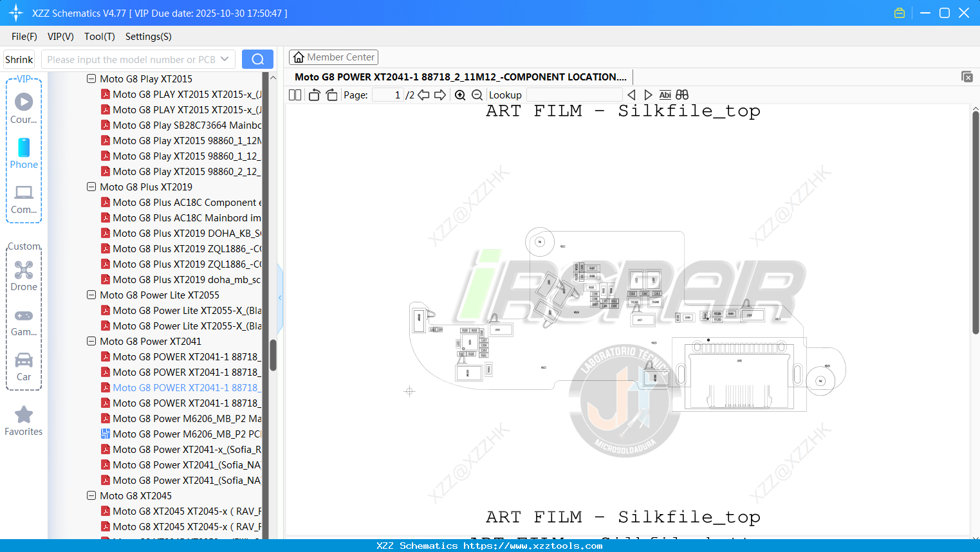
Task: Open the Settings(S) menu
Action: [149, 37]
